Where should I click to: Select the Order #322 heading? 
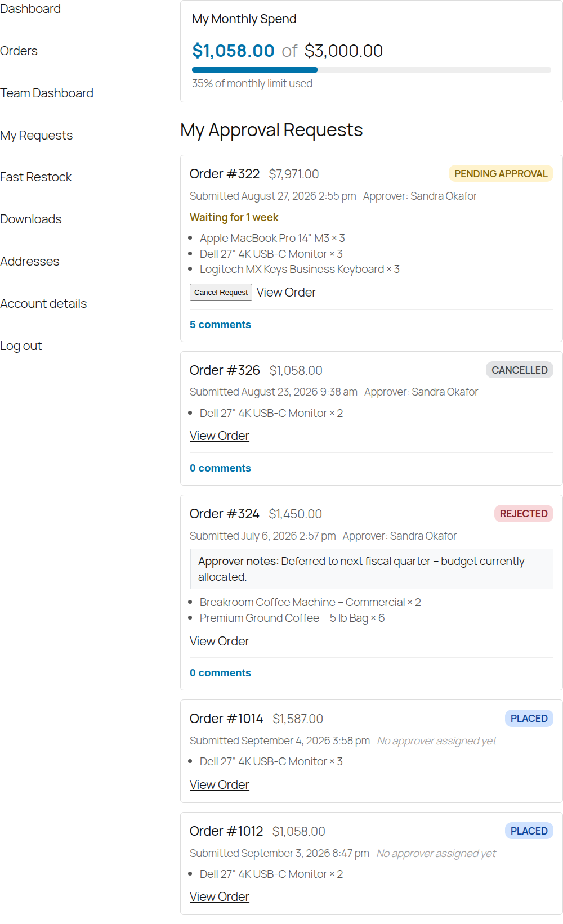click(x=225, y=174)
